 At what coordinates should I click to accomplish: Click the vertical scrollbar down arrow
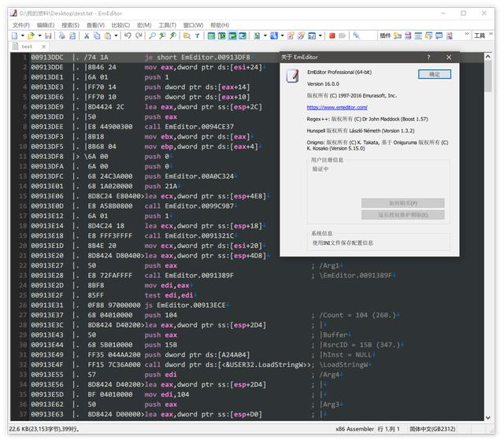click(487, 417)
